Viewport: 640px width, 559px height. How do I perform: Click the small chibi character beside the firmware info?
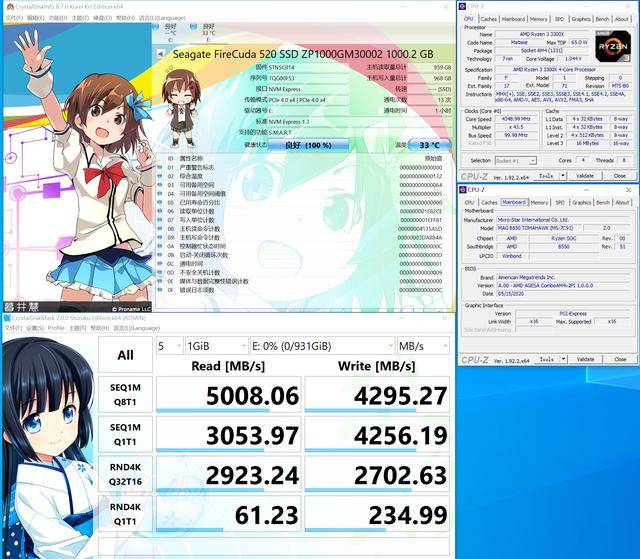pyautogui.click(x=181, y=108)
